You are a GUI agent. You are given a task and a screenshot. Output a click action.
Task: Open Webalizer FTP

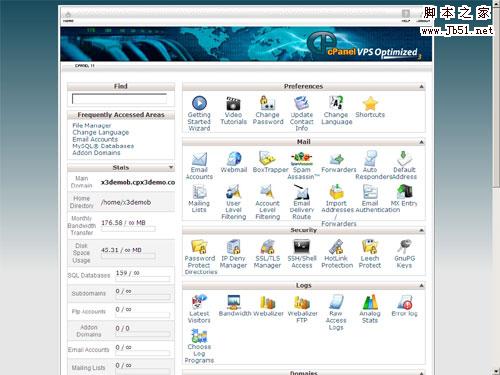point(302,302)
